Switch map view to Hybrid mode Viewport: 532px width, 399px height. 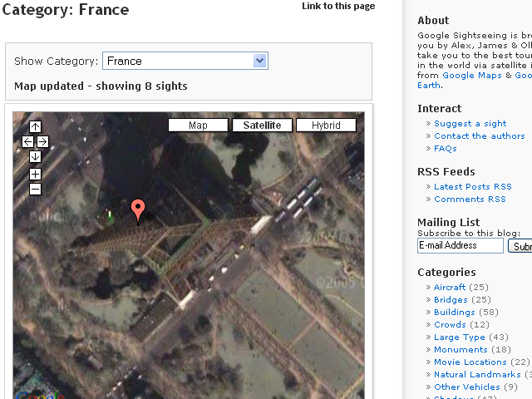click(326, 126)
